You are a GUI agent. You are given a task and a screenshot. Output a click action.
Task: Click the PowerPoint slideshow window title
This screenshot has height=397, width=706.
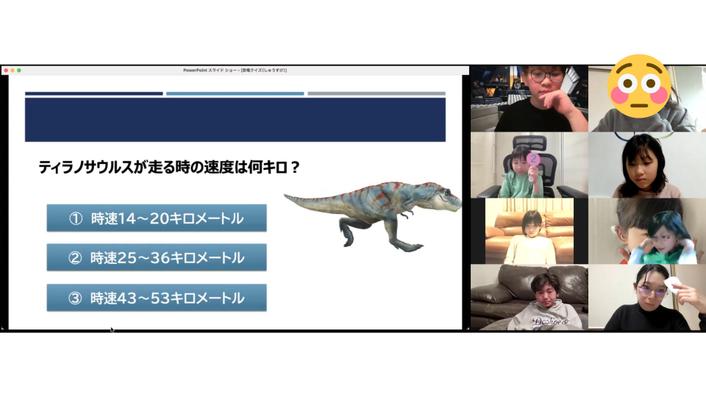click(235, 70)
